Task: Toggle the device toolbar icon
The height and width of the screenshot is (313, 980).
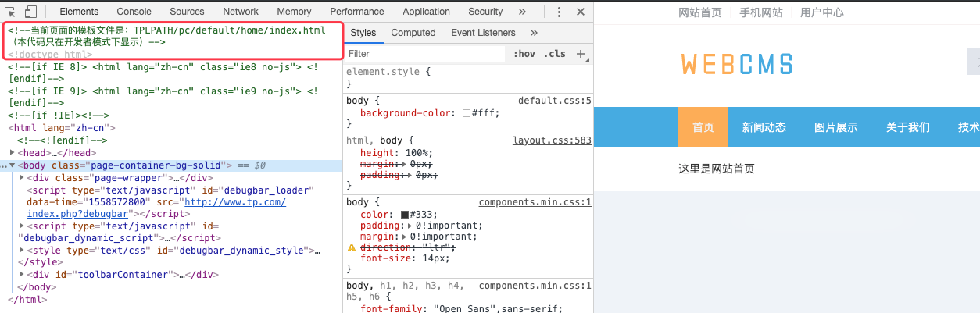Action: [30, 12]
